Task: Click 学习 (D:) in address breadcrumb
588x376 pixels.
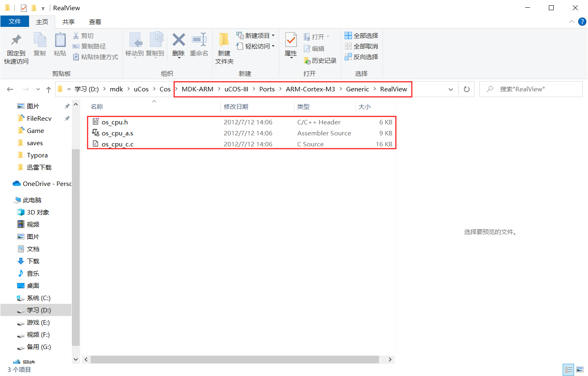Action: 87,89
